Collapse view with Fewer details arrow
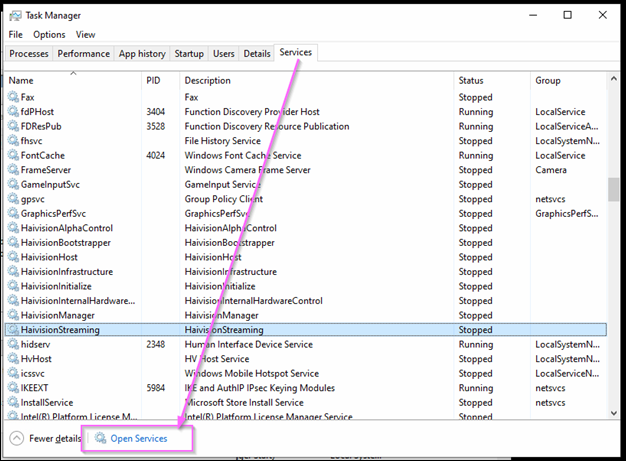The image size is (626, 461). tap(17, 439)
